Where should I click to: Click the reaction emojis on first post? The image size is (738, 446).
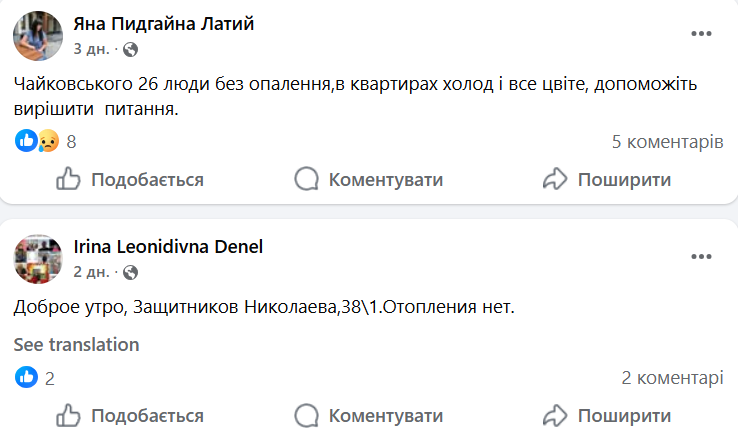[37, 142]
